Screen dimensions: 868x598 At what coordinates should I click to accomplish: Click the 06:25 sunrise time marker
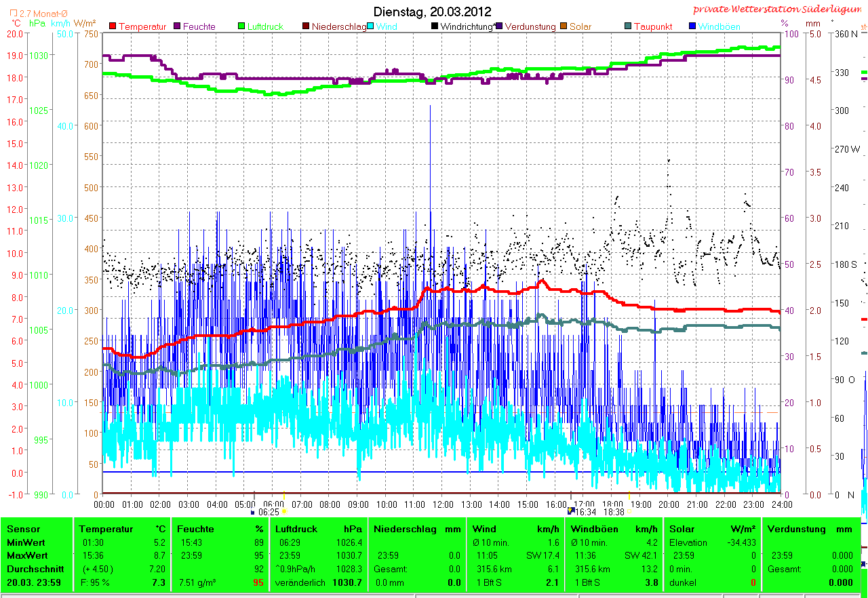pyautogui.click(x=269, y=513)
